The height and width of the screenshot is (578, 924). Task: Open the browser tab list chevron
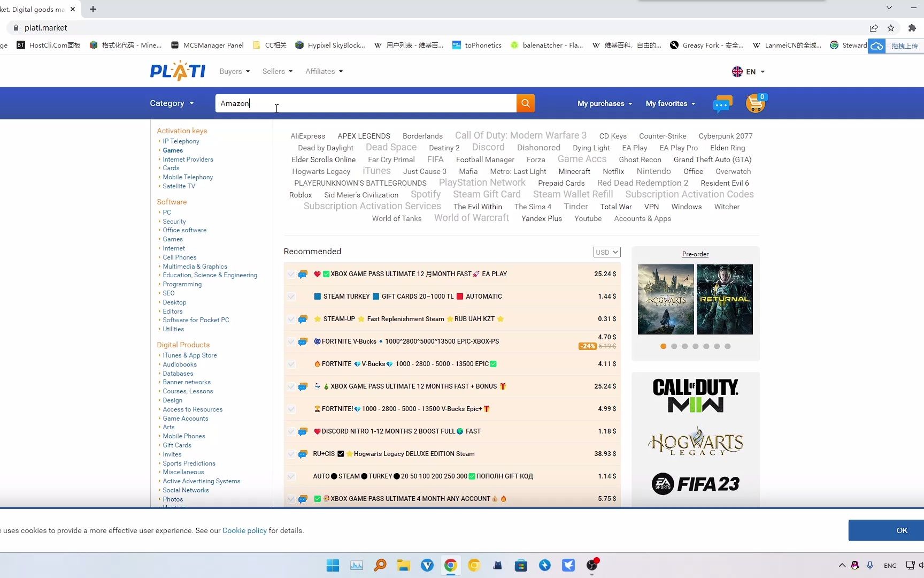(x=889, y=7)
